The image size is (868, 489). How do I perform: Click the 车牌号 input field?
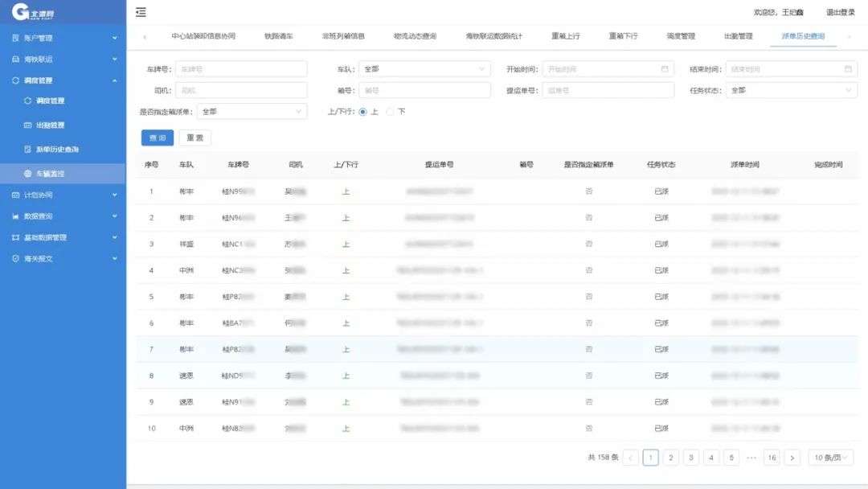[x=240, y=69]
